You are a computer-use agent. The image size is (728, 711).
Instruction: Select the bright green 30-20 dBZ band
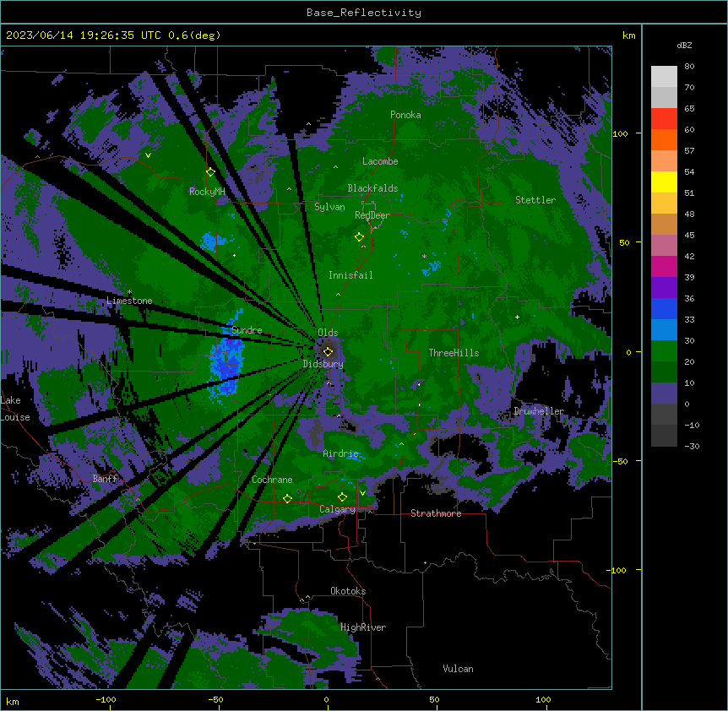coord(664,351)
